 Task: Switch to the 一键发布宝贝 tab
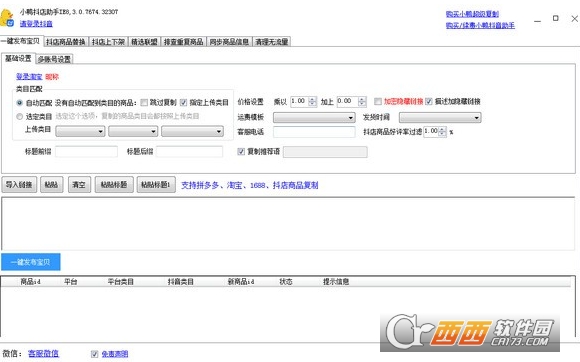[x=21, y=41]
